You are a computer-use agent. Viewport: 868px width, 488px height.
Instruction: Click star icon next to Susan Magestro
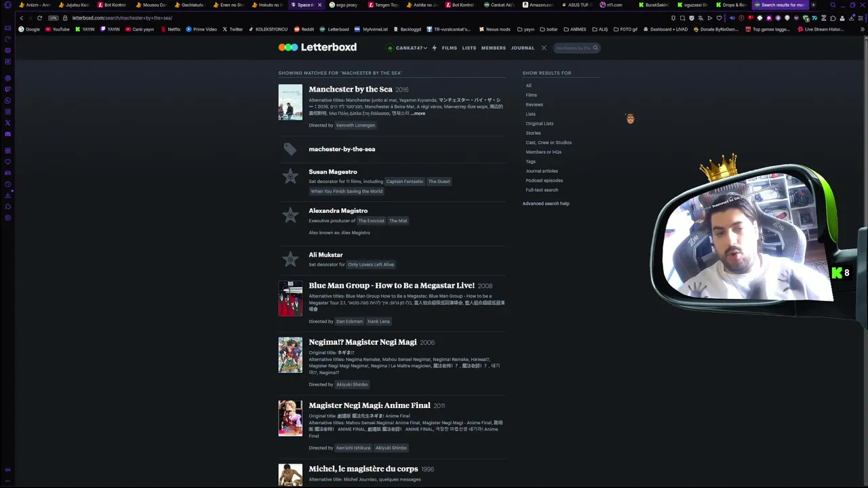[x=290, y=176]
